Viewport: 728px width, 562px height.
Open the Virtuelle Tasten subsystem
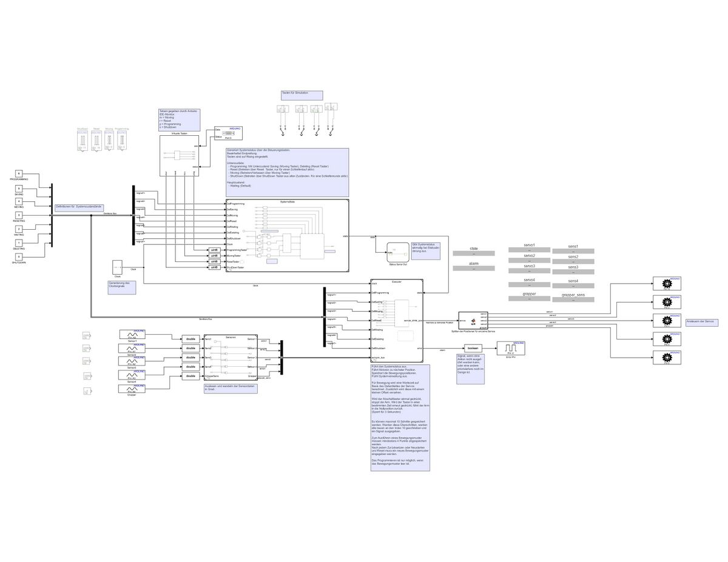[x=179, y=156]
